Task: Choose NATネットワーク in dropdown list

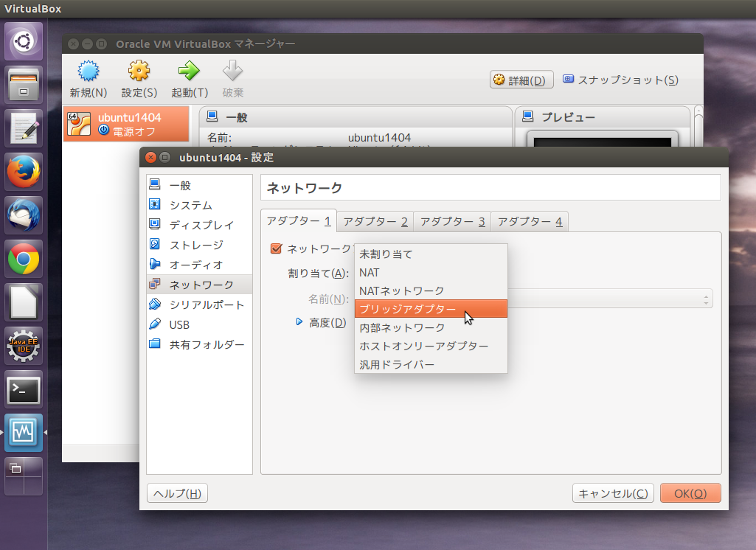Action: pos(431,290)
